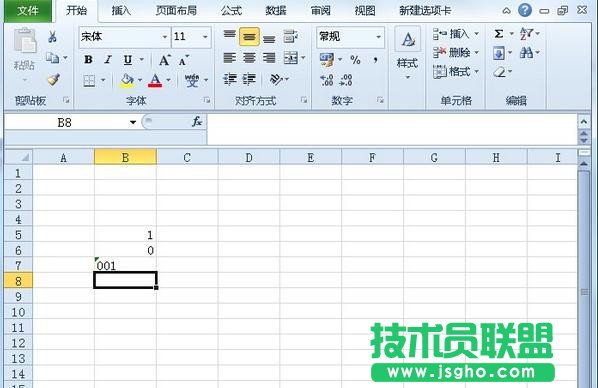Open merge cells dropdown arrow

point(303,58)
